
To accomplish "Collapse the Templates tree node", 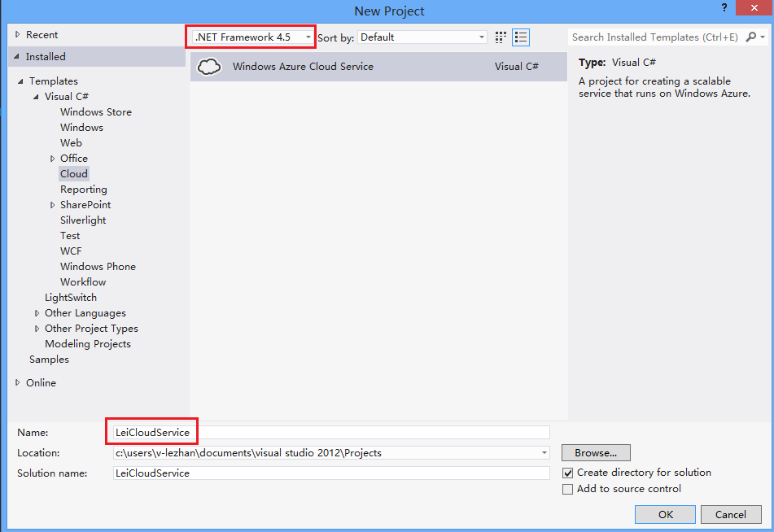I will [20, 81].
